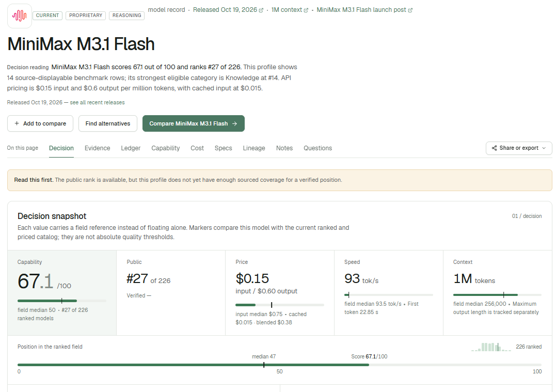Click the 'Verified —' status text

click(139, 295)
